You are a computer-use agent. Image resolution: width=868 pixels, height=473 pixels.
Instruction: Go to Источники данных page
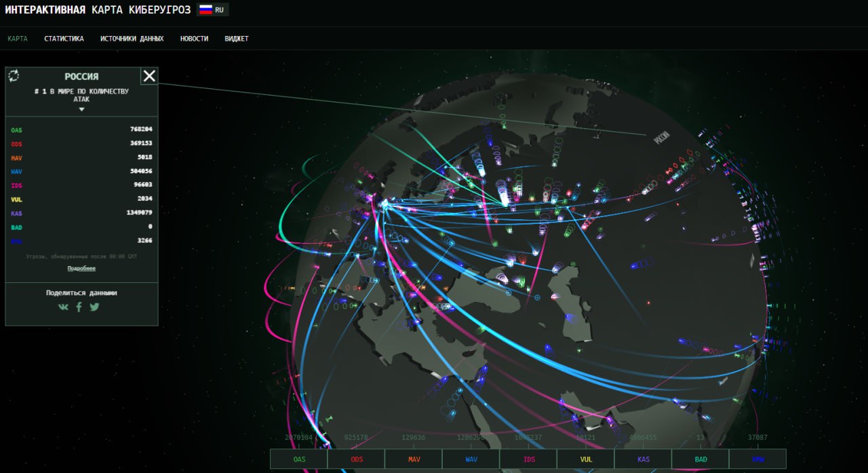[132, 39]
